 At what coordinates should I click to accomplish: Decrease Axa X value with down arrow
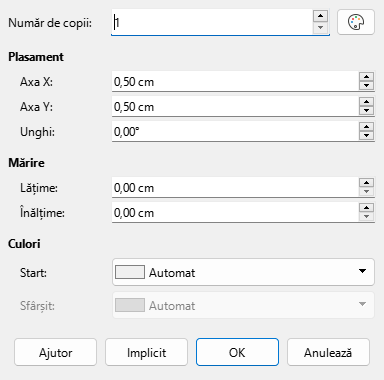pyautogui.click(x=367, y=86)
